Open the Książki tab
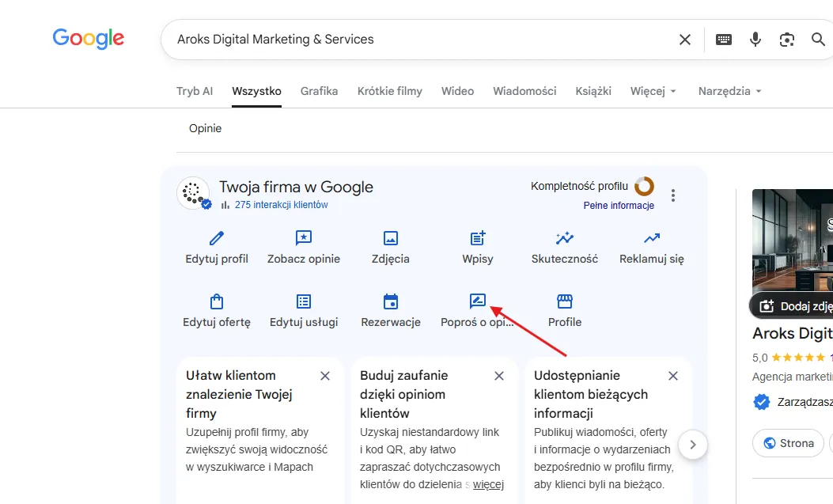 click(x=593, y=91)
